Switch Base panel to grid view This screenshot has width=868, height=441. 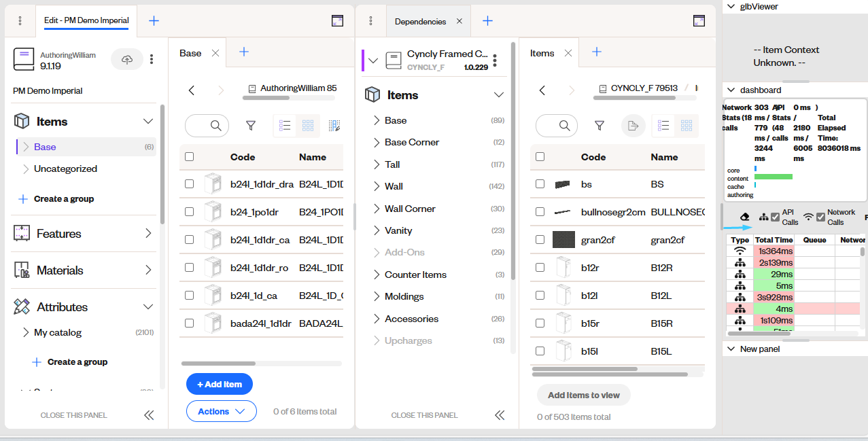coord(308,125)
